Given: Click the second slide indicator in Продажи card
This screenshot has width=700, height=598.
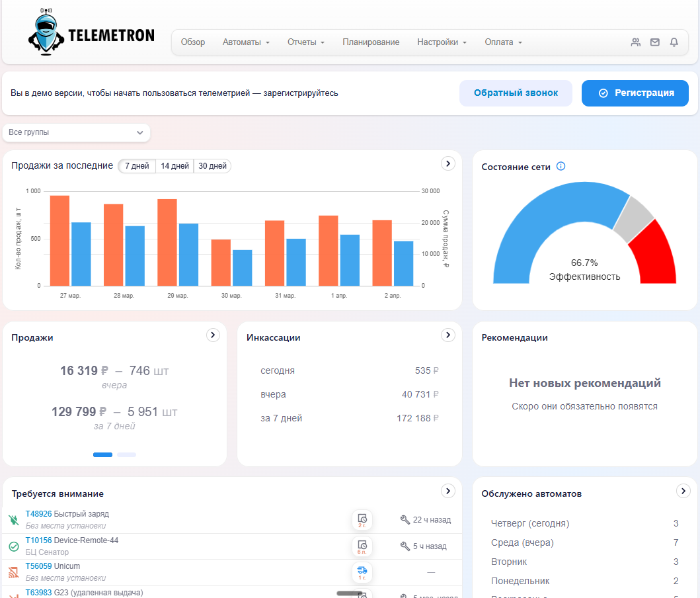Looking at the screenshot, I should coord(126,455).
